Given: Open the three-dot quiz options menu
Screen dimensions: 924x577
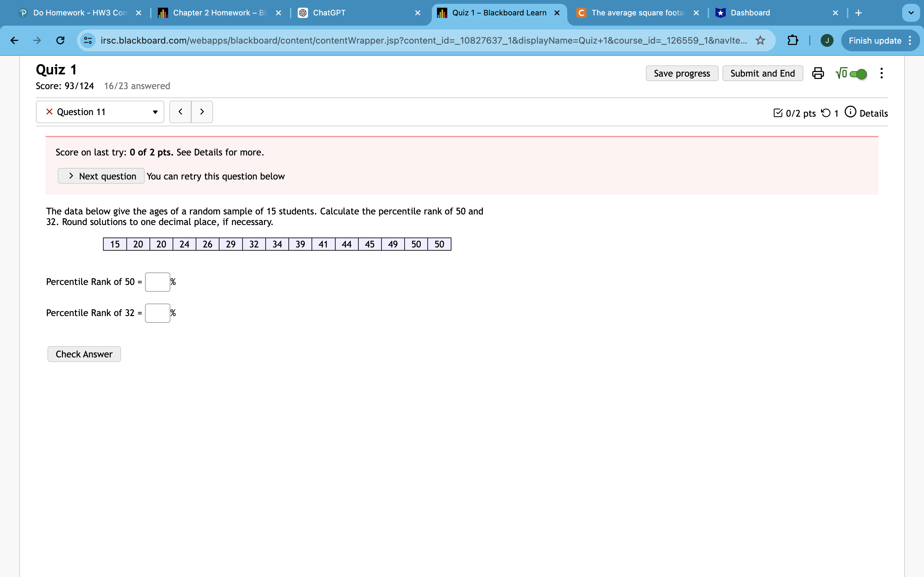Looking at the screenshot, I should click(881, 73).
